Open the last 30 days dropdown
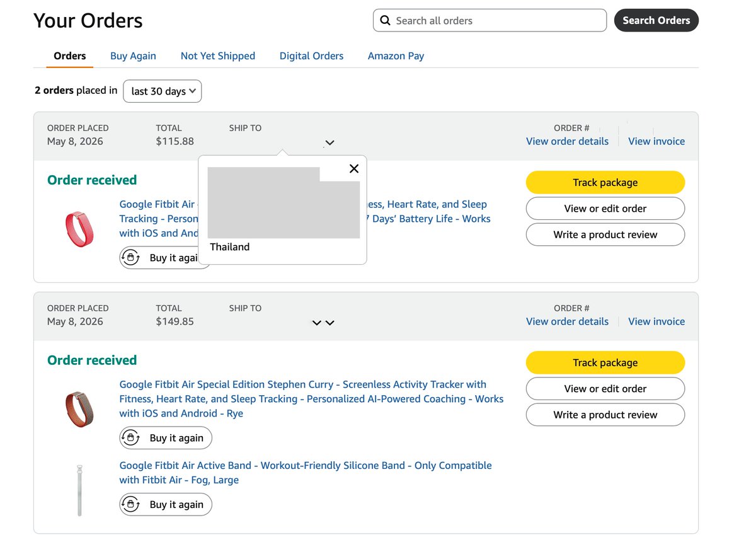This screenshot has width=756, height=542. tap(163, 91)
